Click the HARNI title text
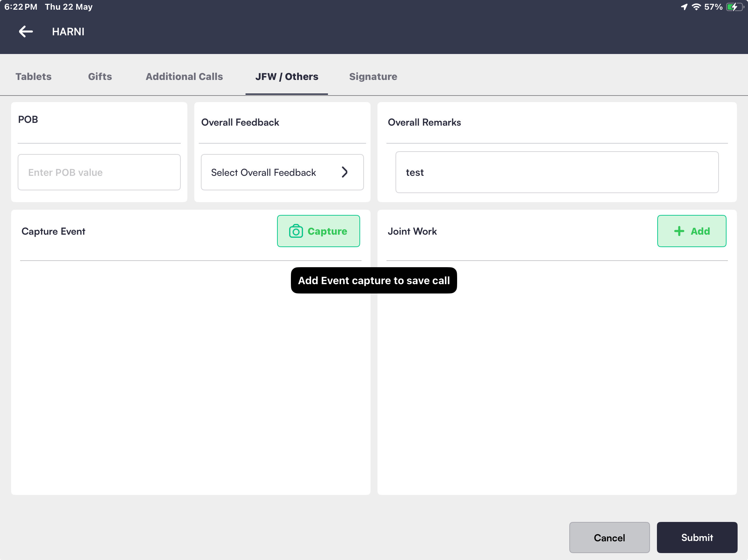This screenshot has height=560, width=748. (68, 31)
